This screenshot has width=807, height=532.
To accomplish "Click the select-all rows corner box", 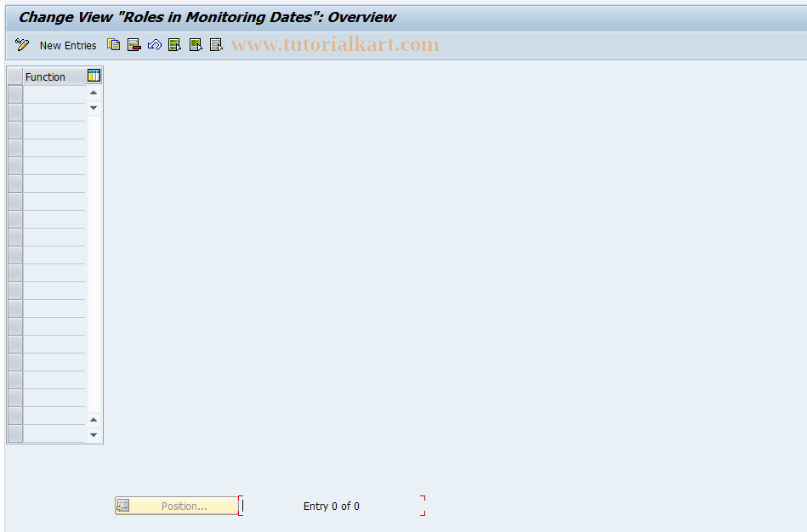I will pos(15,76).
